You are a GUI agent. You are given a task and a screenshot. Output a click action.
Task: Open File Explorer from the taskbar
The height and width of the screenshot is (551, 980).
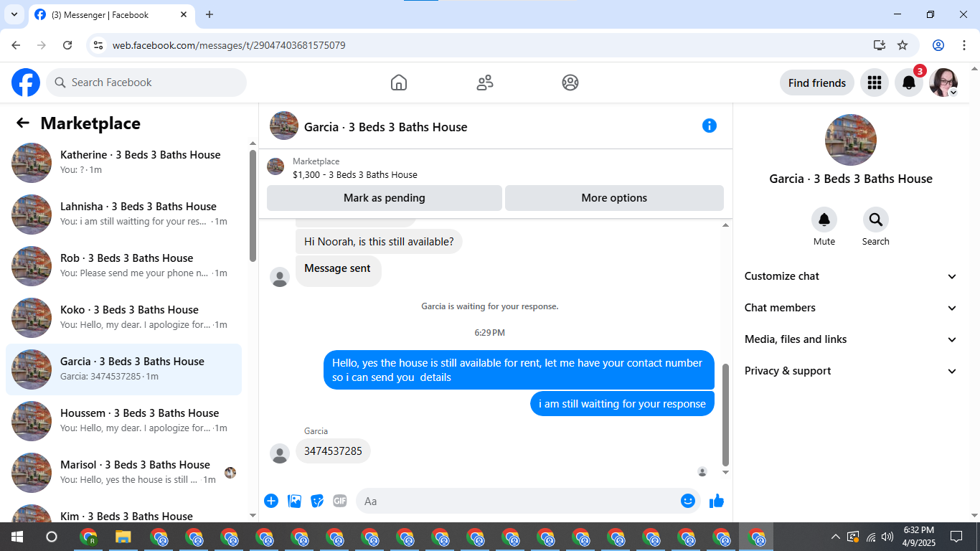[123, 537]
